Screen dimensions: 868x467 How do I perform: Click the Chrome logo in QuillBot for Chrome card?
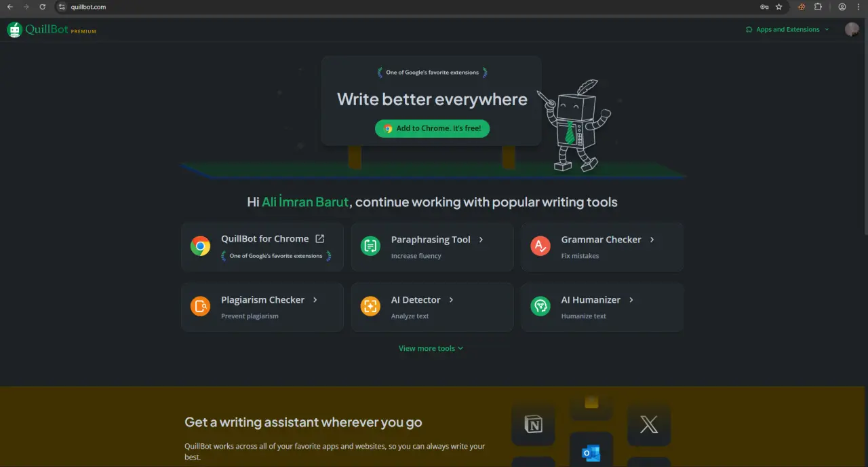coord(200,246)
